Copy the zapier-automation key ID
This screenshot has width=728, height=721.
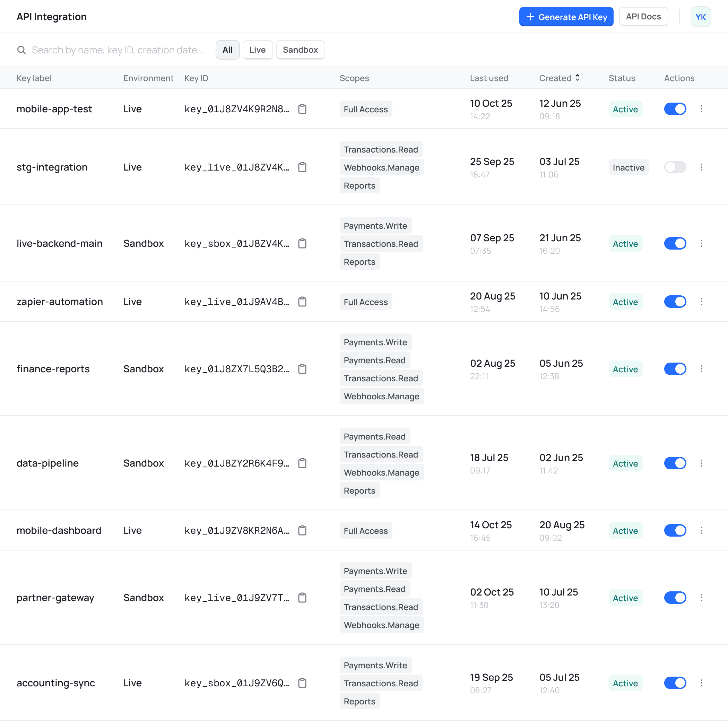302,301
